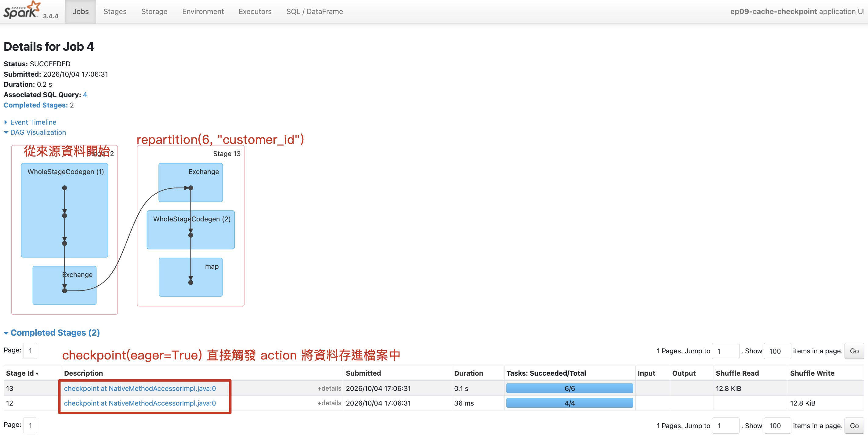This screenshot has height=441, width=868.
Task: Click the bottom Go button
Action: tap(854, 426)
